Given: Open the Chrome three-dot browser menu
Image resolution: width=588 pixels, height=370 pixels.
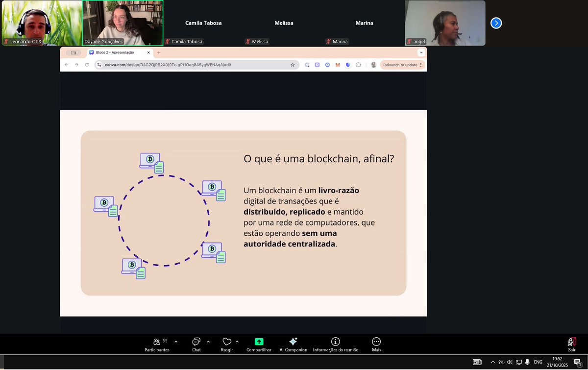Looking at the screenshot, I should 420,64.
